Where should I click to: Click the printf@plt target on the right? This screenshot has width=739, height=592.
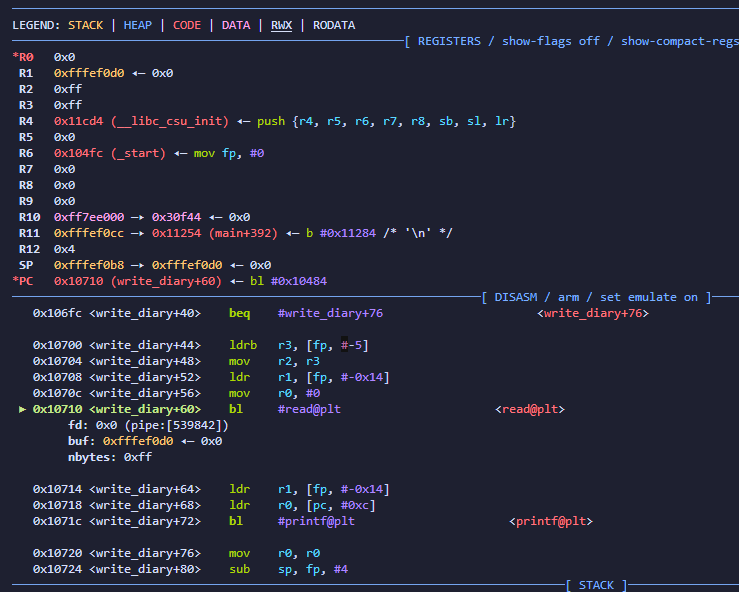[550, 521]
